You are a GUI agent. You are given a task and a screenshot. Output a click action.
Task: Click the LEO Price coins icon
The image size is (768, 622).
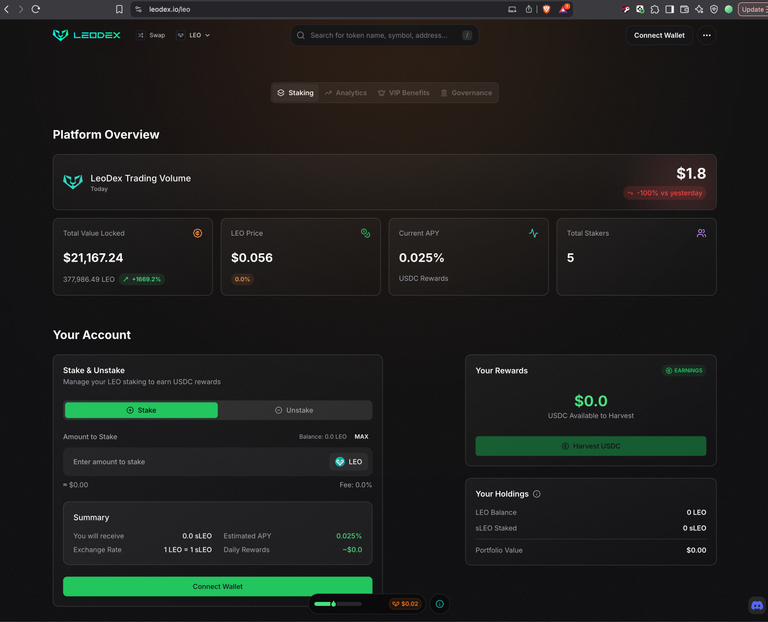click(x=365, y=233)
